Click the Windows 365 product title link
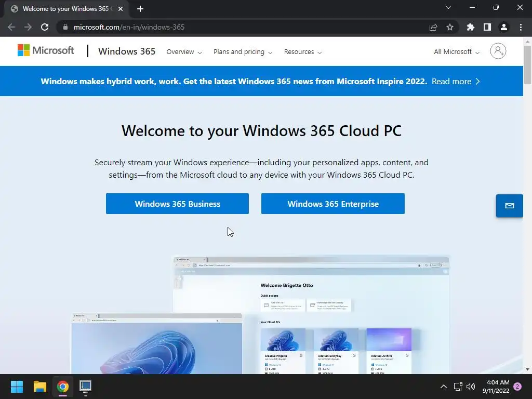Image resolution: width=532 pixels, height=399 pixels. click(x=127, y=51)
